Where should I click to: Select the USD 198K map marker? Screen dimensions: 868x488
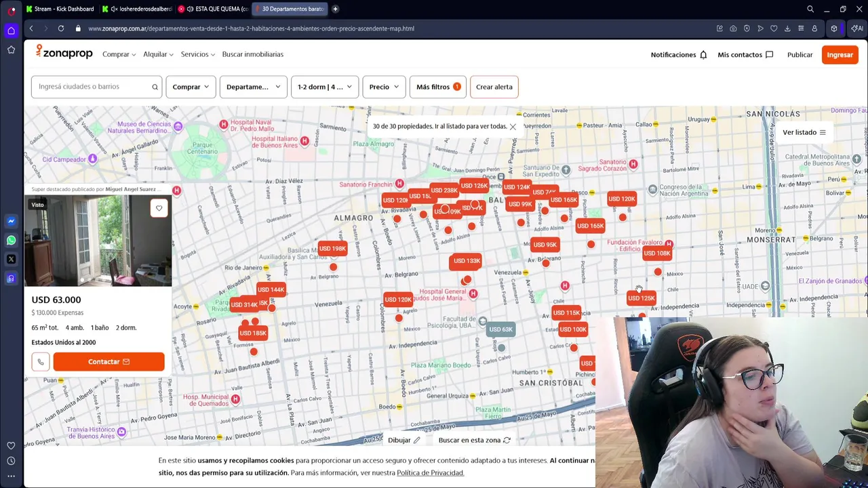pyautogui.click(x=332, y=249)
